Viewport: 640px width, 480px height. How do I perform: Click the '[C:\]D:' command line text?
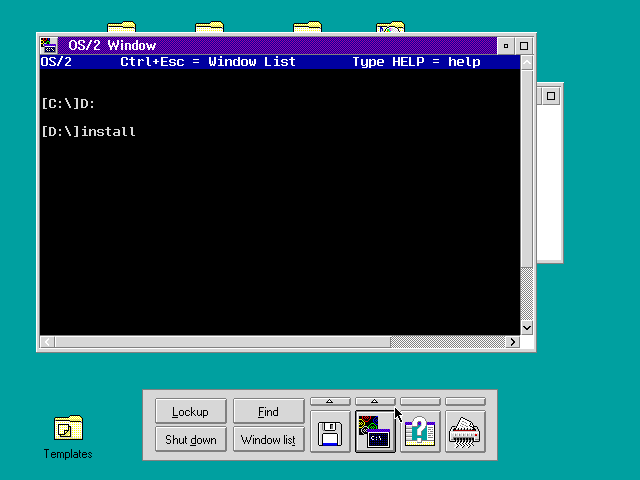(x=68, y=104)
